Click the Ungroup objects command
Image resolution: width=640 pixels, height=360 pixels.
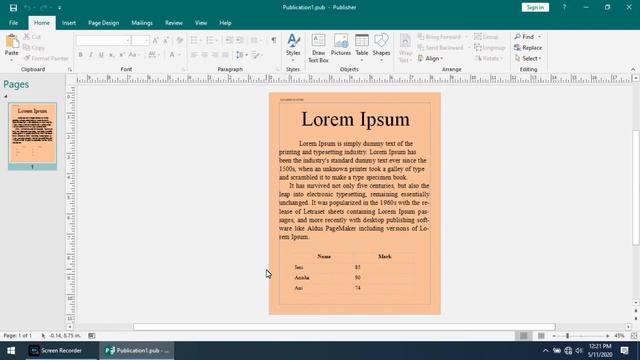490,48
